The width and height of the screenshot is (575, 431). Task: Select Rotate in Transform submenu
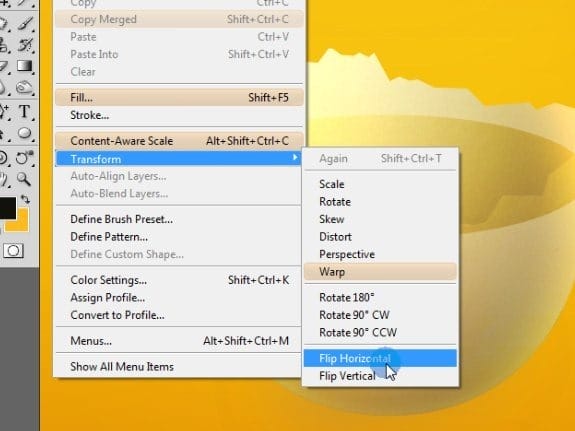tap(380, 201)
